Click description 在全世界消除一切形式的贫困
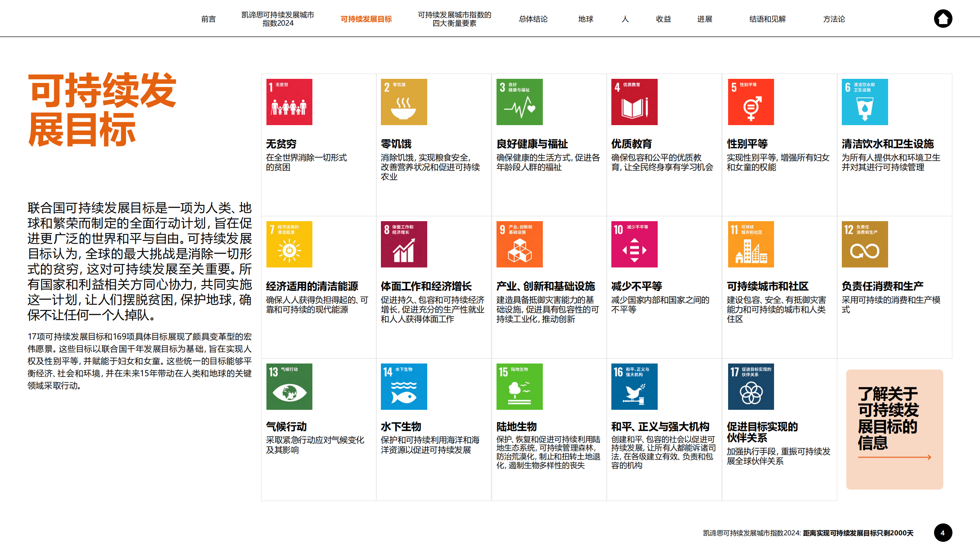 point(307,162)
